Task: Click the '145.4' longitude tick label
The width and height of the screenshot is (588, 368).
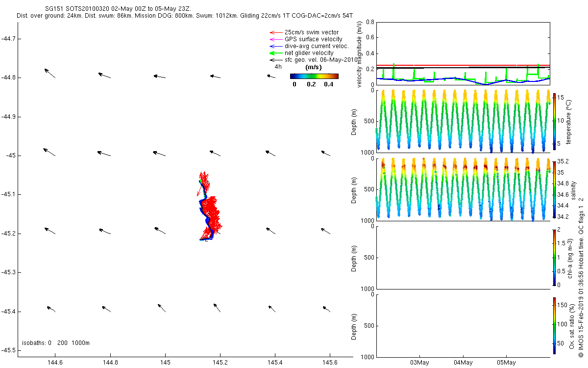Action: click(x=275, y=363)
